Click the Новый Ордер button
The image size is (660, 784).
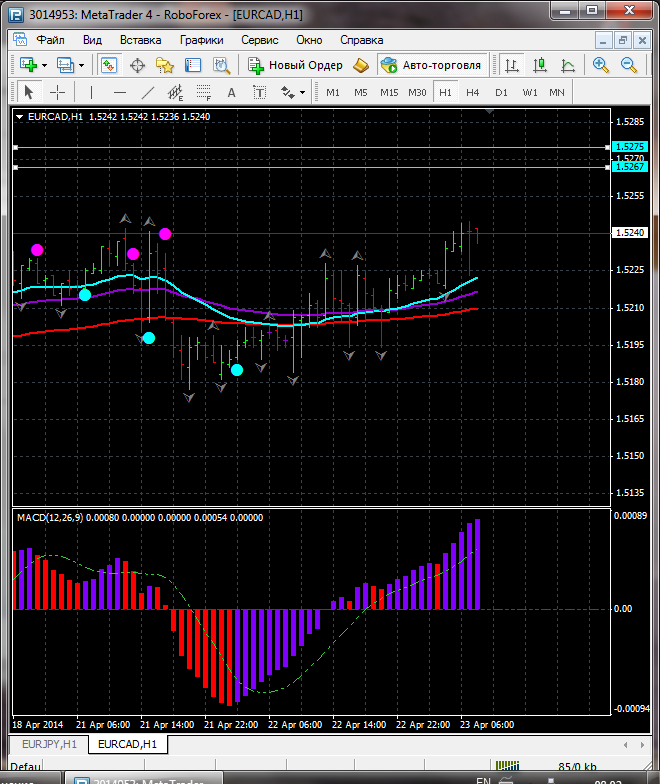coord(296,65)
